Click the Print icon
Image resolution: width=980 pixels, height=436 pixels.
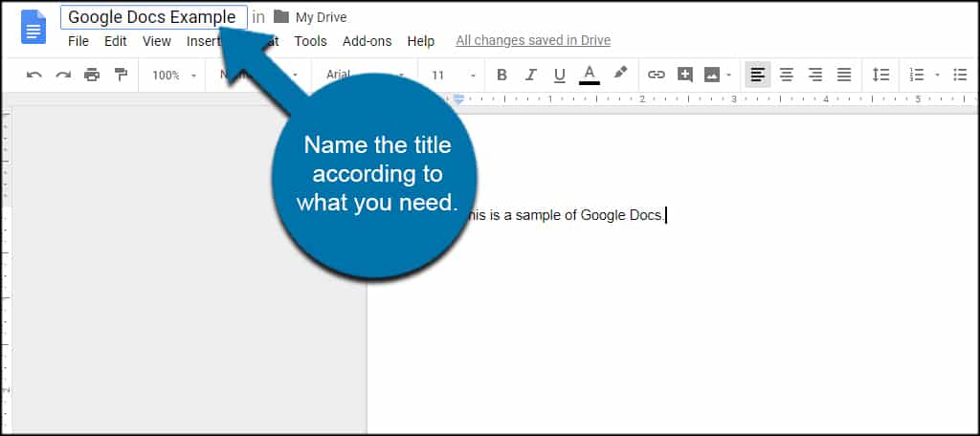tap(92, 75)
